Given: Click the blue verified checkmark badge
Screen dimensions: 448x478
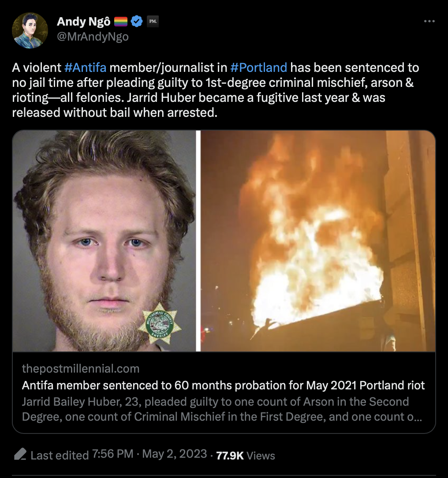Looking at the screenshot, I should [x=137, y=21].
